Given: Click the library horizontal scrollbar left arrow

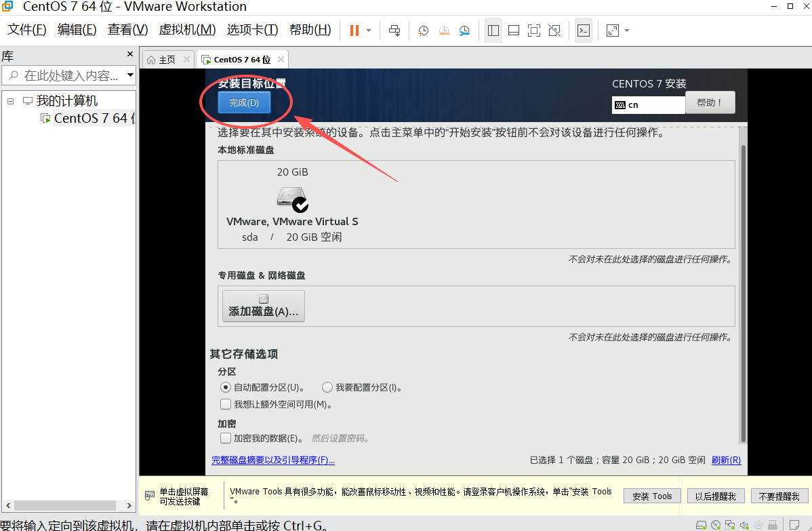Looking at the screenshot, I should click(x=7, y=506).
